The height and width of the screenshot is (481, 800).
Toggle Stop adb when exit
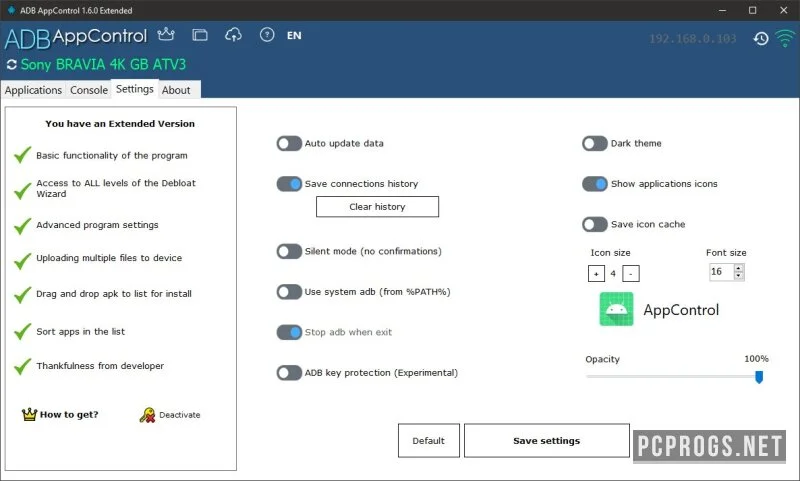[289, 332]
